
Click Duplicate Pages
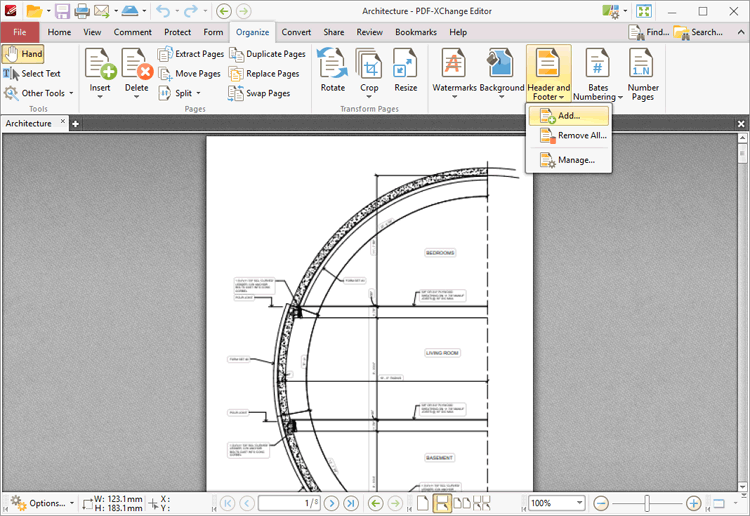[x=267, y=54]
